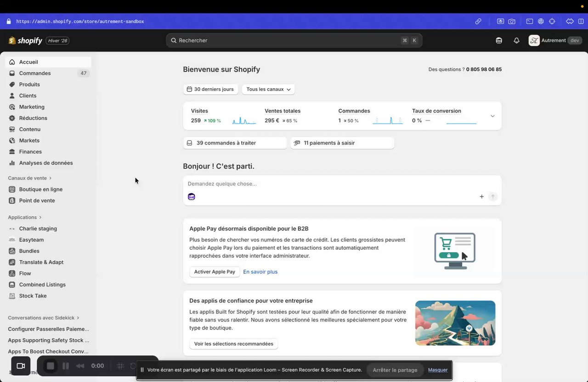Click the Masquer link in the sharing bar
588x382 pixels.
[x=438, y=370]
